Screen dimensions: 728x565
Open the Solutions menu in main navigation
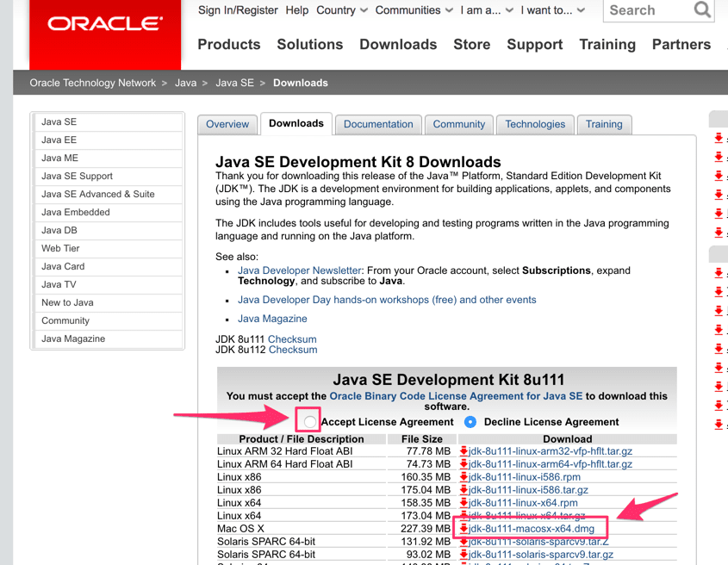tap(309, 44)
